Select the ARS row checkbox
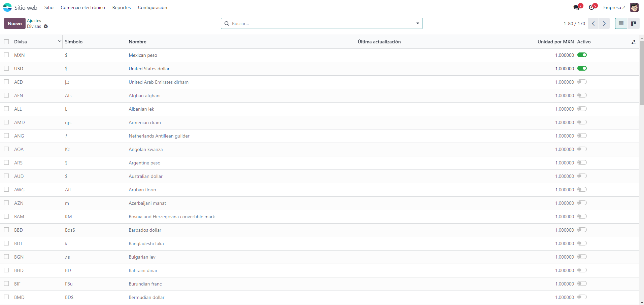This screenshot has width=644, height=305. (x=6, y=163)
